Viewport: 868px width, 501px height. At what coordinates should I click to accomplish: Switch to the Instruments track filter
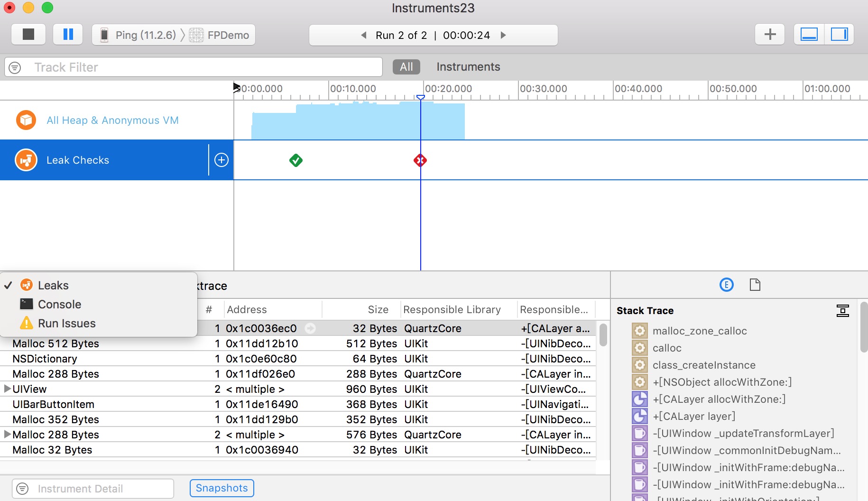tap(468, 67)
